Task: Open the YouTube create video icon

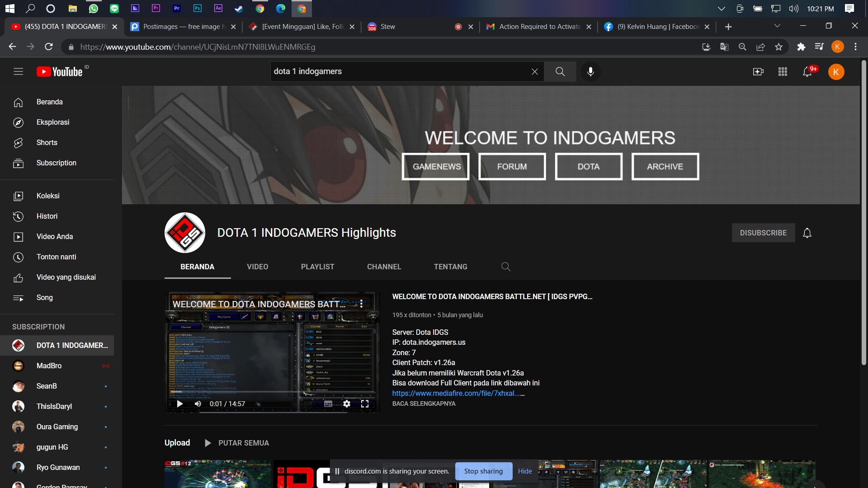Action: click(758, 72)
